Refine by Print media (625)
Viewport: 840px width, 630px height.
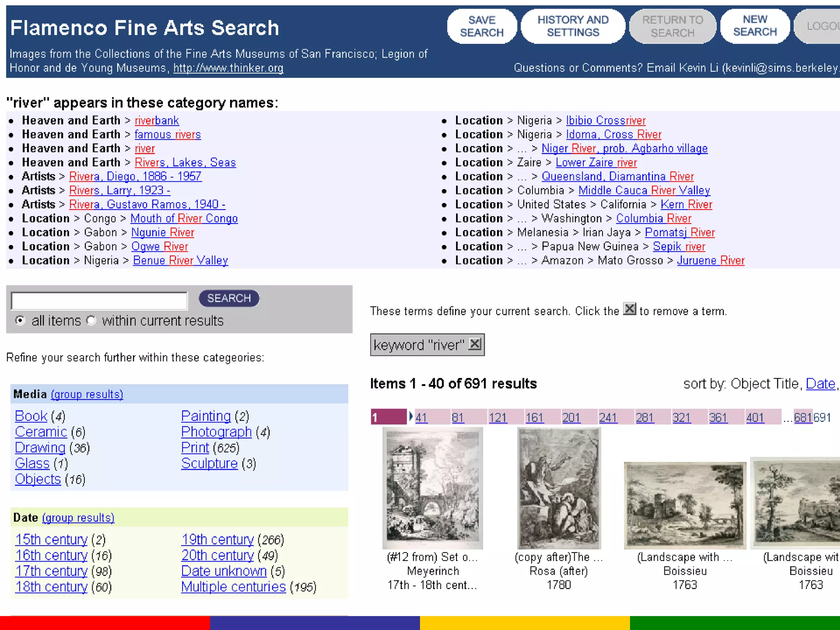pyautogui.click(x=195, y=447)
